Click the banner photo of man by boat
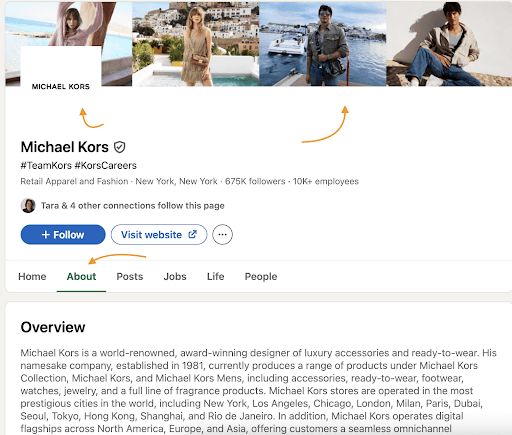512x435 pixels. [323, 44]
